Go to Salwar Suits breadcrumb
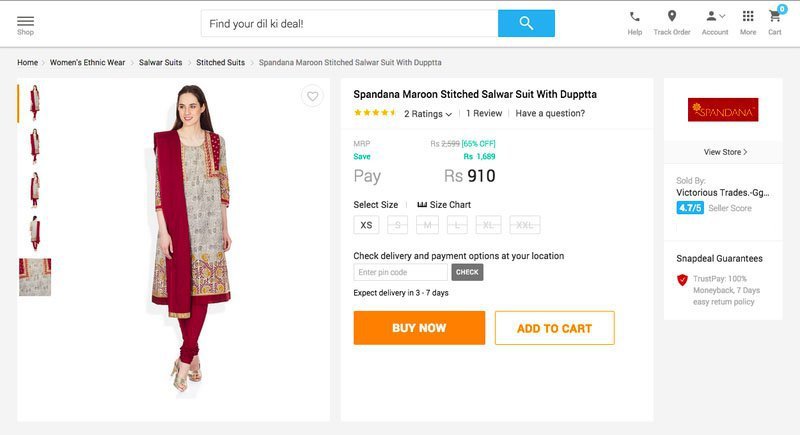Viewport: 800px width, 435px height. (x=160, y=62)
